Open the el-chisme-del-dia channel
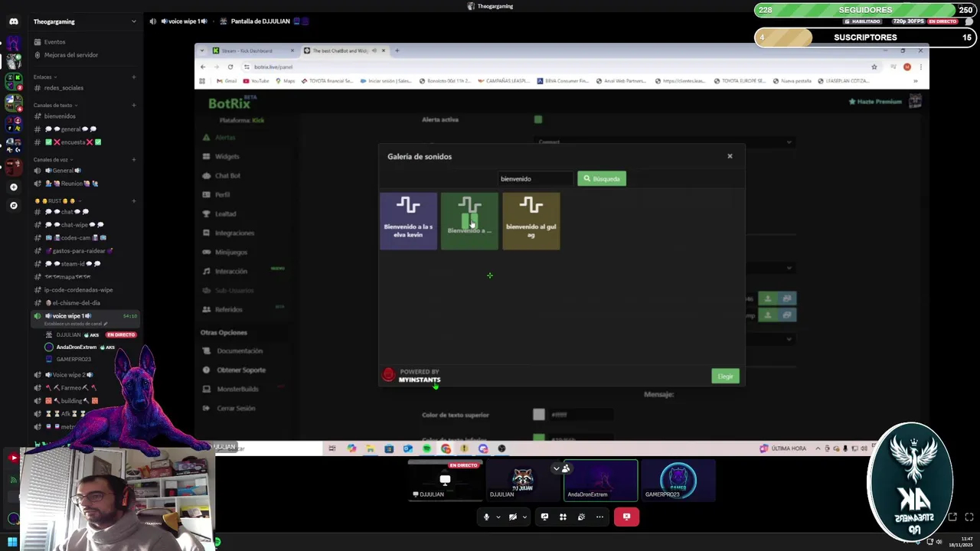Screen dimensions: 980x551 pyautogui.click(x=76, y=303)
